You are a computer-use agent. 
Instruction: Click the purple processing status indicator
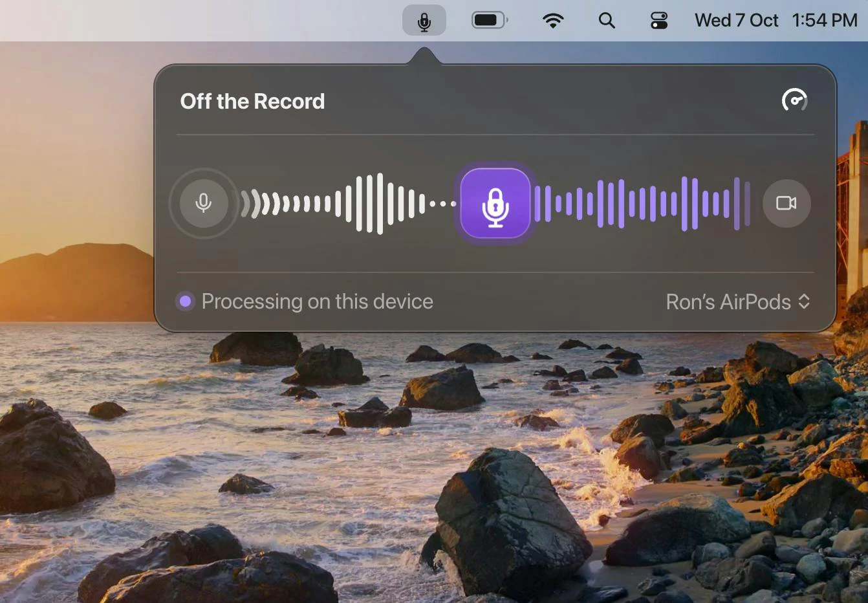click(186, 301)
